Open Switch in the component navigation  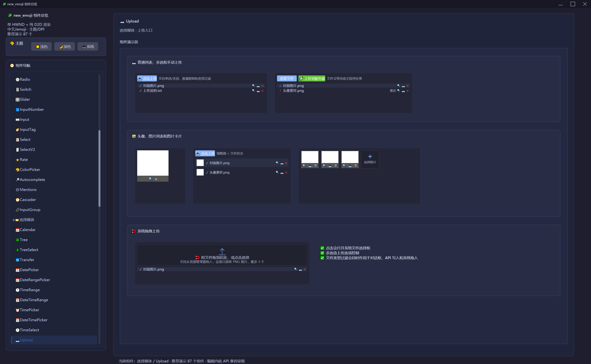(x=54, y=89)
